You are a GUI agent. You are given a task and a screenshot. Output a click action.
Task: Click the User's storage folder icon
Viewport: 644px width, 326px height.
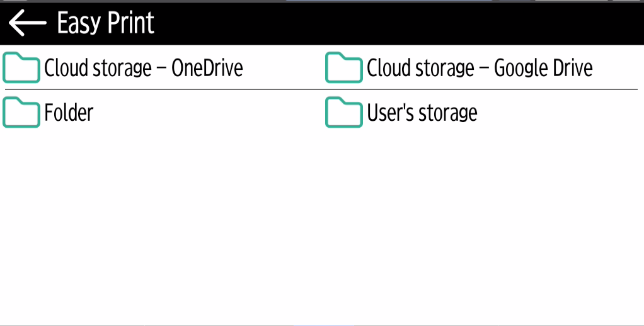tap(343, 113)
